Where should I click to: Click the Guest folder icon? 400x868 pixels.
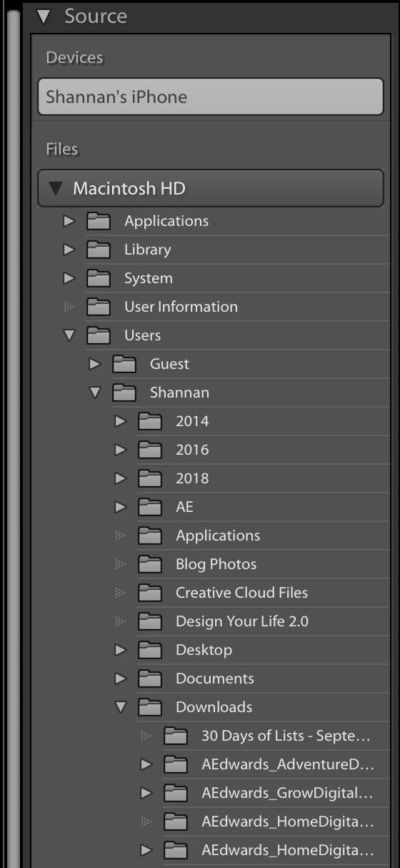(x=124, y=364)
